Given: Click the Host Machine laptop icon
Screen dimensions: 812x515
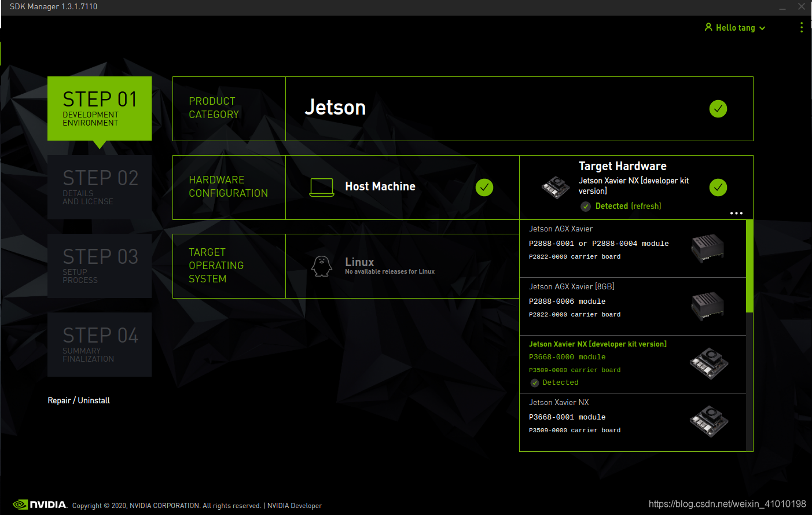Looking at the screenshot, I should (x=322, y=187).
